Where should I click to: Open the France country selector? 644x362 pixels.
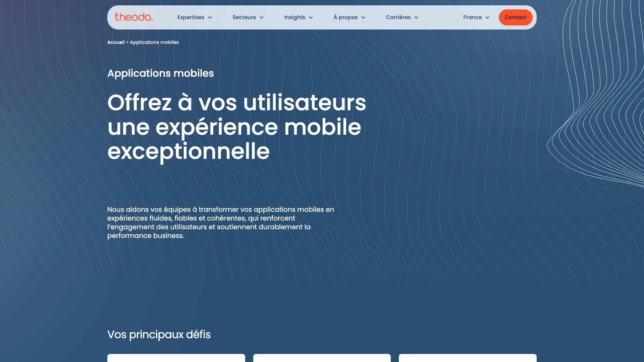coord(472,17)
